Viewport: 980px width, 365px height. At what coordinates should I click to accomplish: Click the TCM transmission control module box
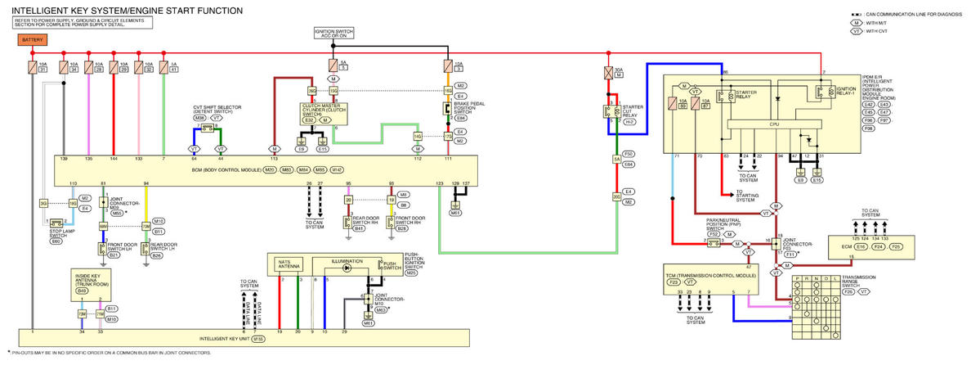pyautogui.click(x=710, y=274)
